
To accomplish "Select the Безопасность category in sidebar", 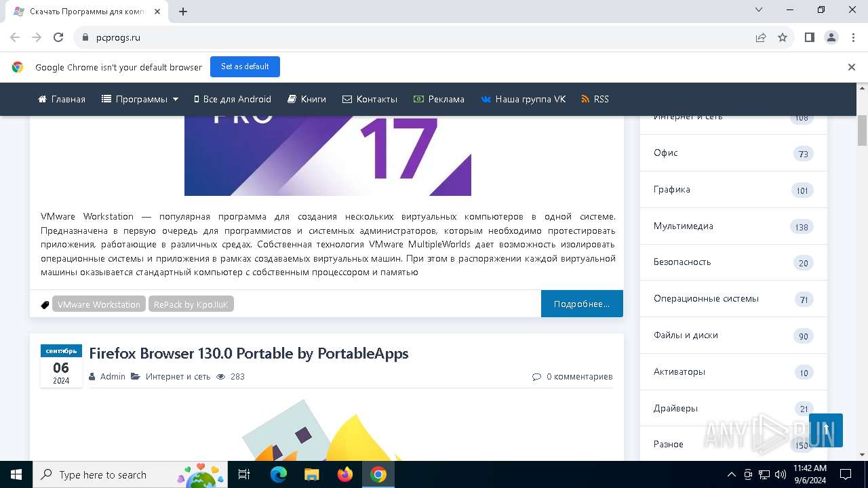I will [x=734, y=262].
